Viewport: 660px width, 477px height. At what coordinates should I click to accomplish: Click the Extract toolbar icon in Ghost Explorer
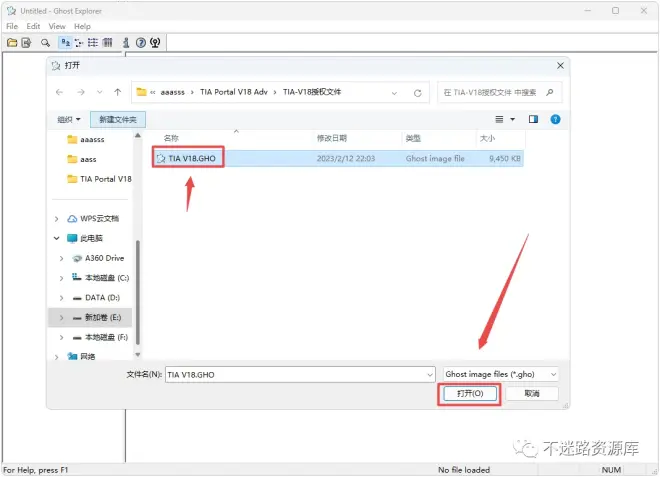(x=26, y=43)
